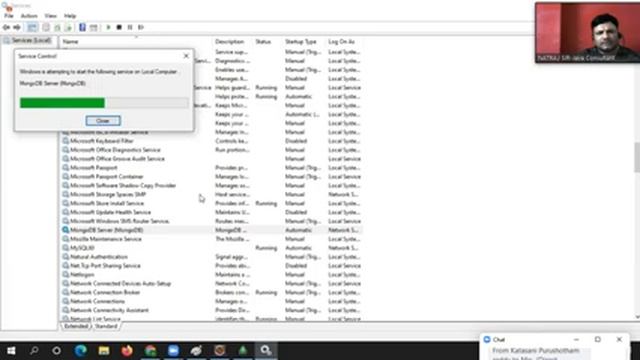Pause the service with the pause icon
Screen dimensions: 640x360
point(130,27)
